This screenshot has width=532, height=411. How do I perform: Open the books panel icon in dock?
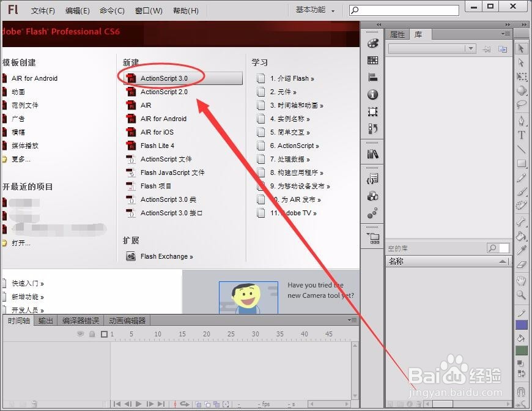pos(373,154)
